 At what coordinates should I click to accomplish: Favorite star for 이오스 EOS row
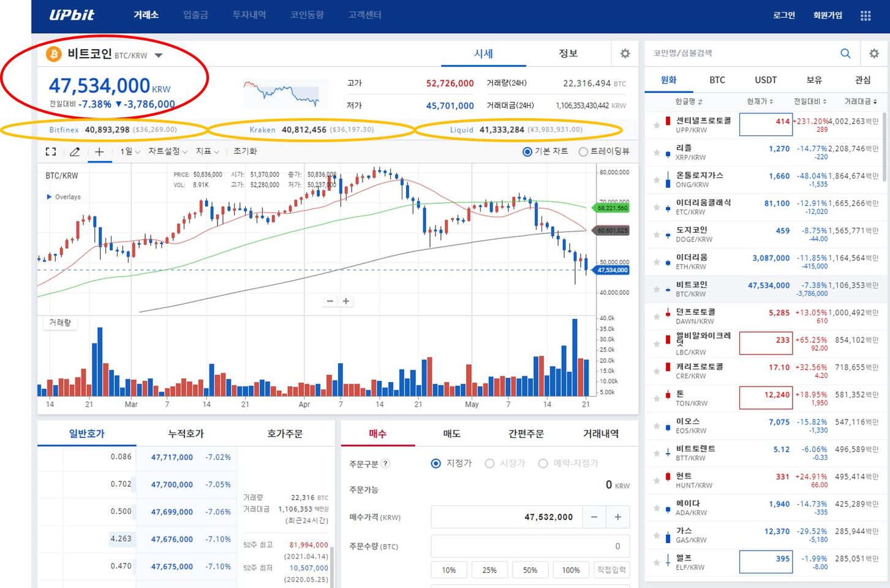(x=657, y=426)
